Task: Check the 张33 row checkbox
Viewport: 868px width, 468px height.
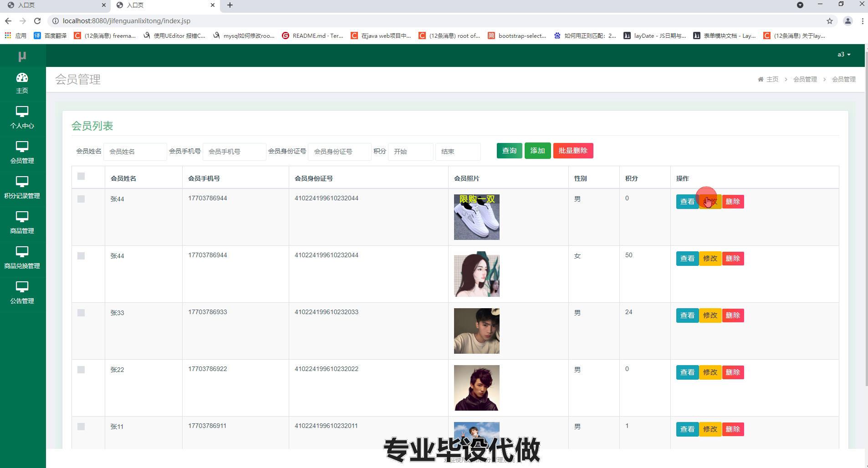Action: 81,313
